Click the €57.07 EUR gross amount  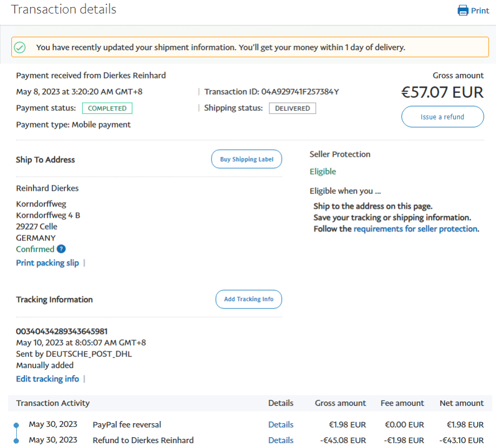[442, 92]
